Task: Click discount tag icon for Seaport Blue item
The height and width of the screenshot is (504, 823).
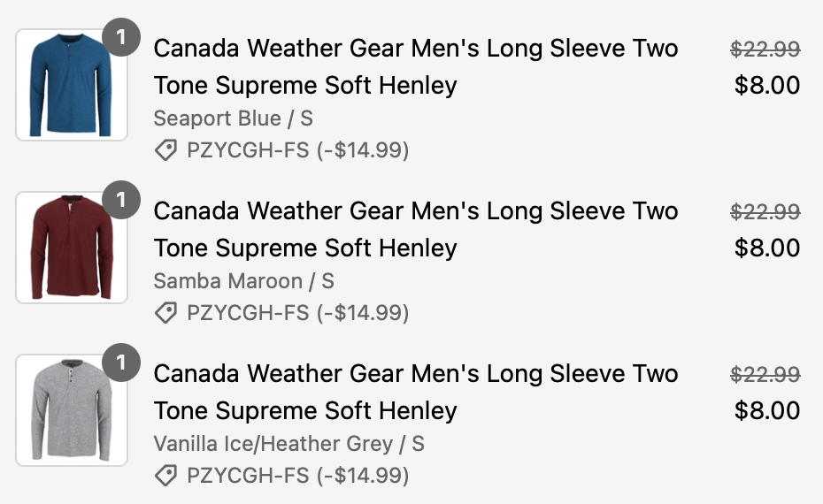Action: pyautogui.click(x=165, y=151)
